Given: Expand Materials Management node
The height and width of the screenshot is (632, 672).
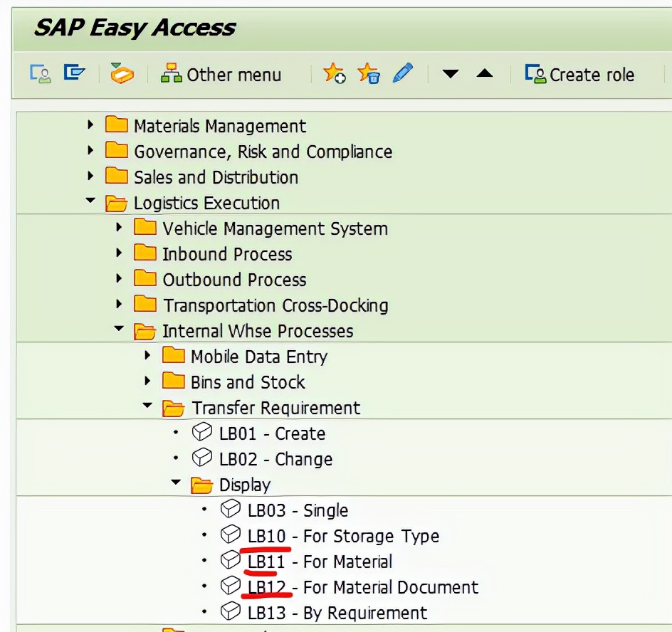Looking at the screenshot, I should point(90,125).
